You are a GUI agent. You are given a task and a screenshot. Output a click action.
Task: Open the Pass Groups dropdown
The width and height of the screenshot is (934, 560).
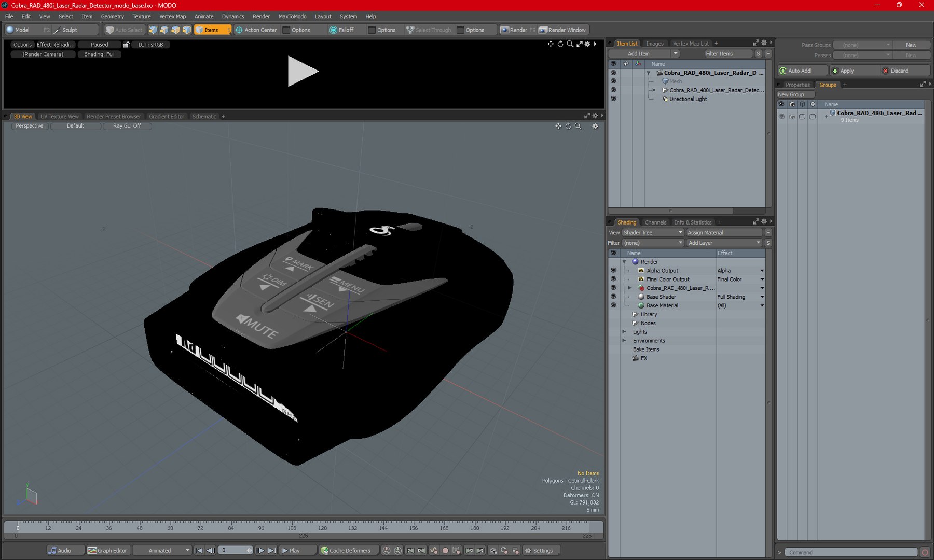tap(862, 45)
